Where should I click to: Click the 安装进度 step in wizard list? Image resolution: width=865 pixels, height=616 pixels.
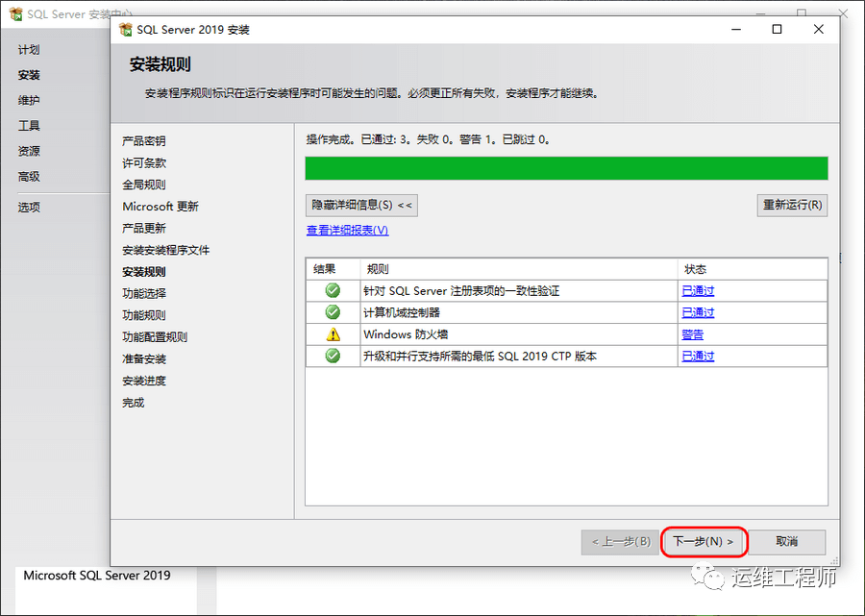[144, 382]
